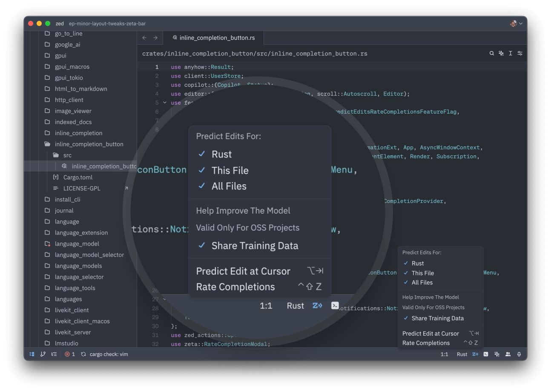Screen dimensions: 551x392
Task: Click the folder icon beside gpui_macros
Action: click(x=47, y=66)
